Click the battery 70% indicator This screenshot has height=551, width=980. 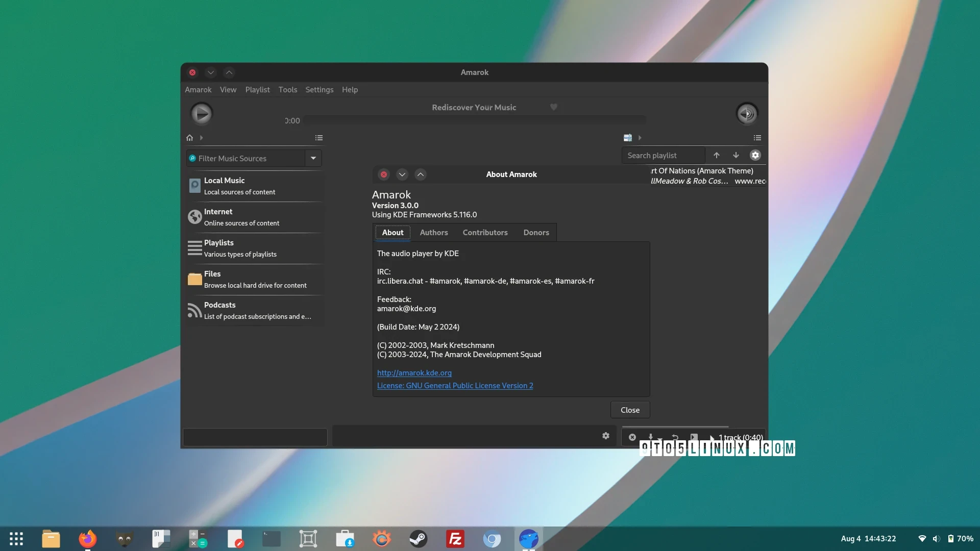[961, 539]
